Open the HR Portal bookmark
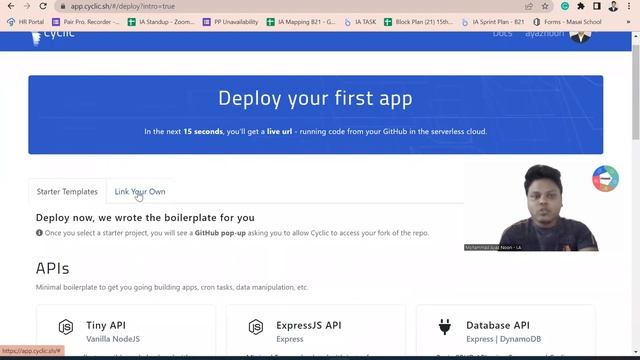 (x=26, y=22)
